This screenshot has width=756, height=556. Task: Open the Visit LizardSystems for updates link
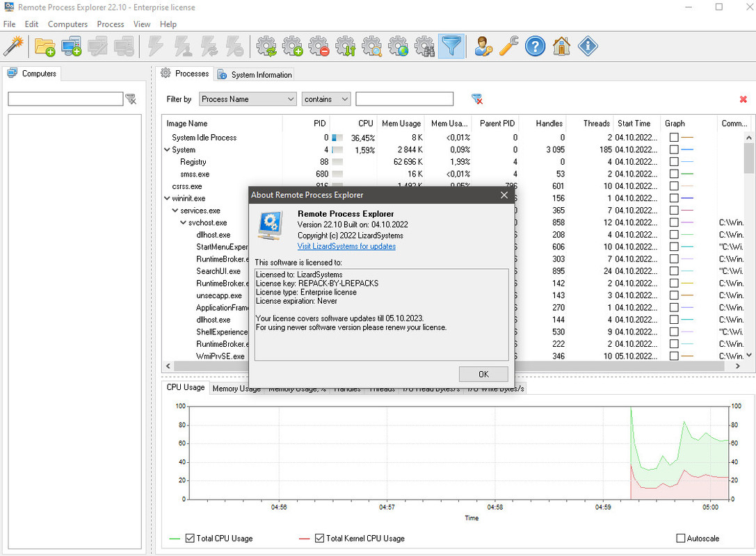tap(346, 246)
